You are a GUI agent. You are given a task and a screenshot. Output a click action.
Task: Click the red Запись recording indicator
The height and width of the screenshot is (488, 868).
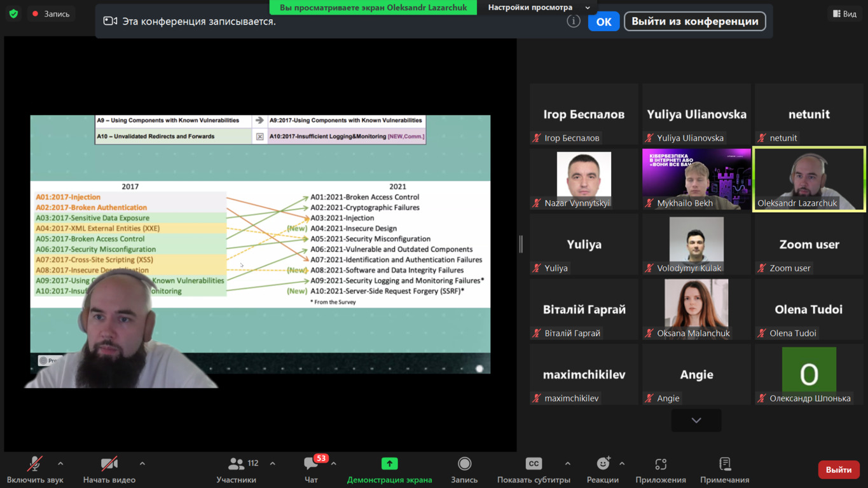pos(51,13)
